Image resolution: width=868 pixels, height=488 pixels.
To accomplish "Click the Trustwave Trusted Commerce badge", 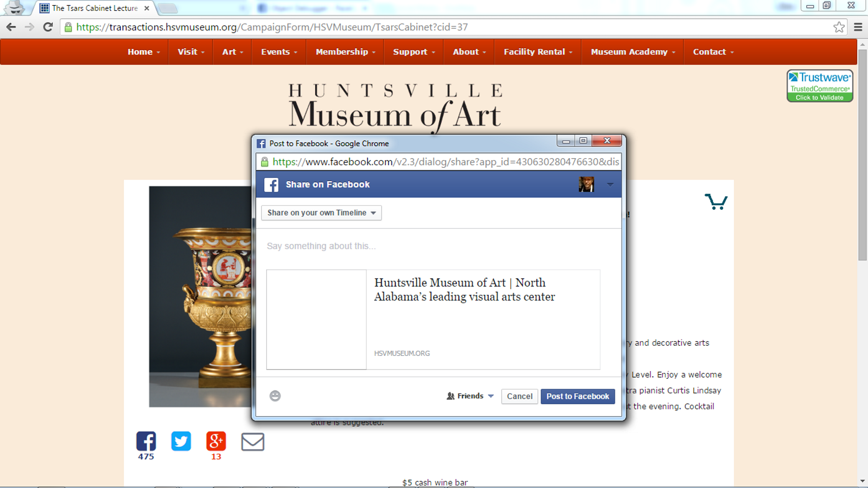I will pos(820,85).
